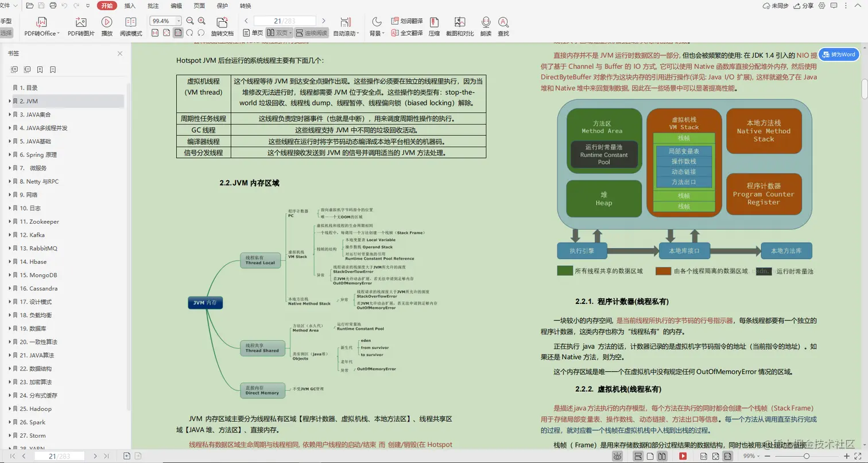Switch to the 批注 ribbon tab

[x=153, y=6]
